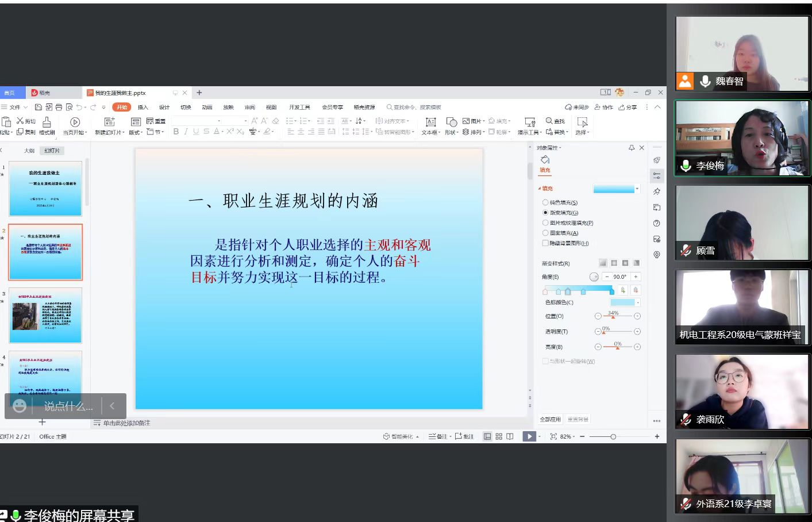Open the 动画 animation tab
Image resolution: width=812 pixels, height=522 pixels.
pyautogui.click(x=207, y=107)
